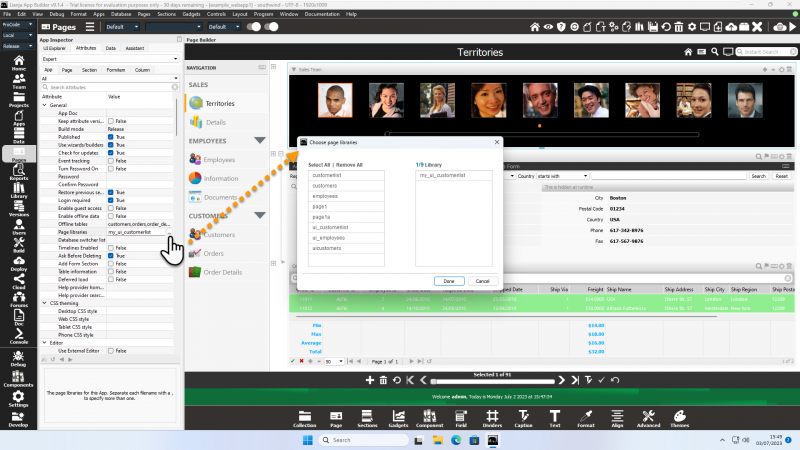Click Done in page libraries dialog

pos(449,281)
